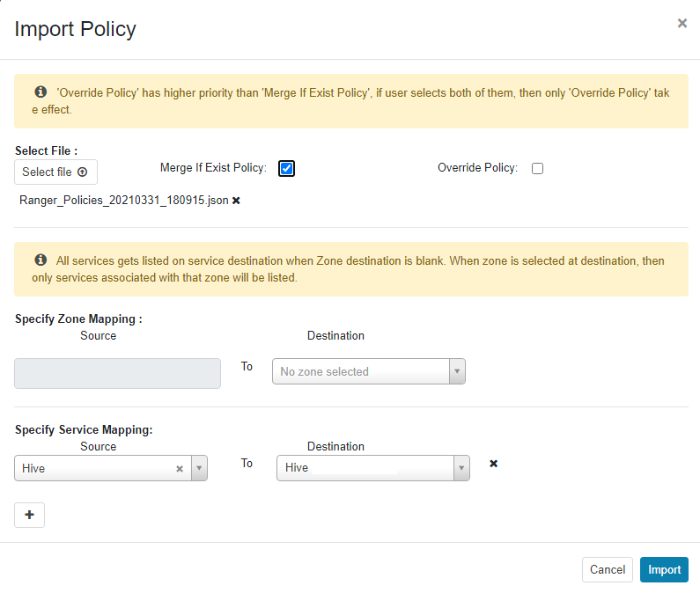Clear the Hive selection in Source service
700x593 pixels.
tap(180, 469)
